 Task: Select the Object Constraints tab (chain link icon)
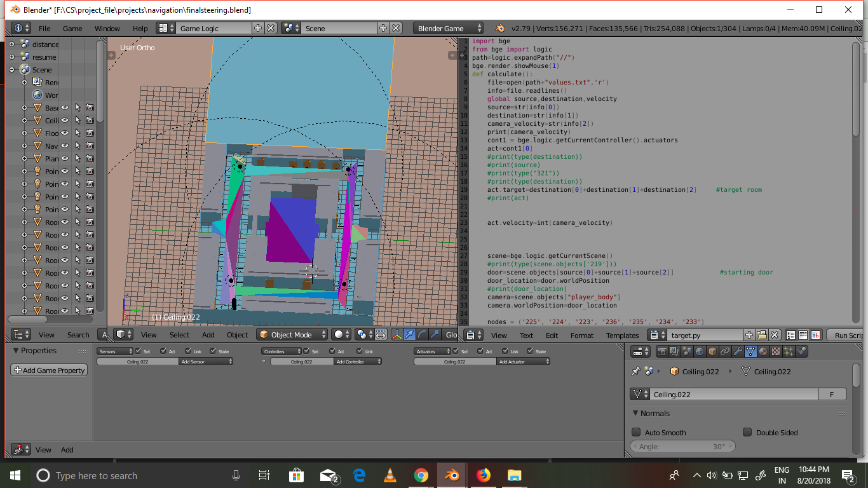point(726,351)
